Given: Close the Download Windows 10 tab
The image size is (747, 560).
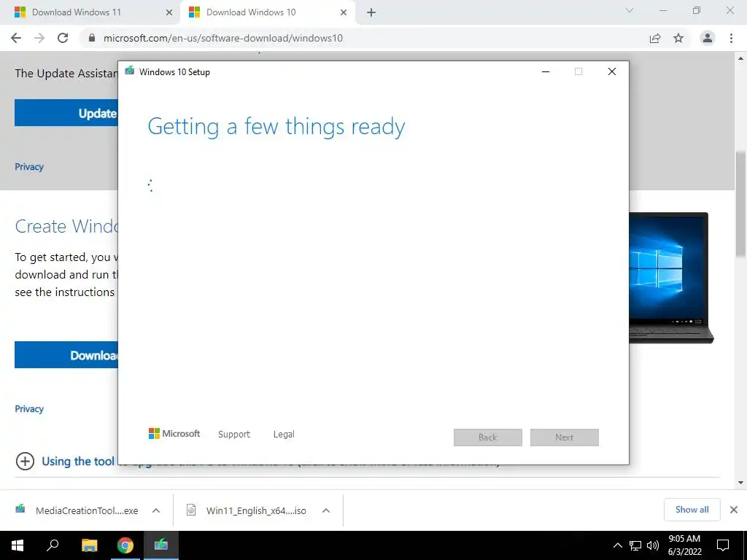Looking at the screenshot, I should [344, 12].
